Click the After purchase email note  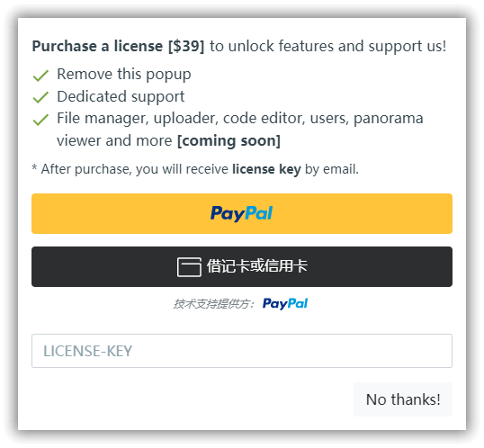point(195,169)
